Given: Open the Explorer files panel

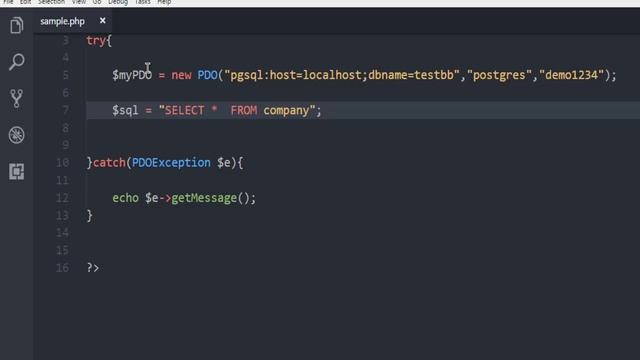Looking at the screenshot, I should (16, 25).
